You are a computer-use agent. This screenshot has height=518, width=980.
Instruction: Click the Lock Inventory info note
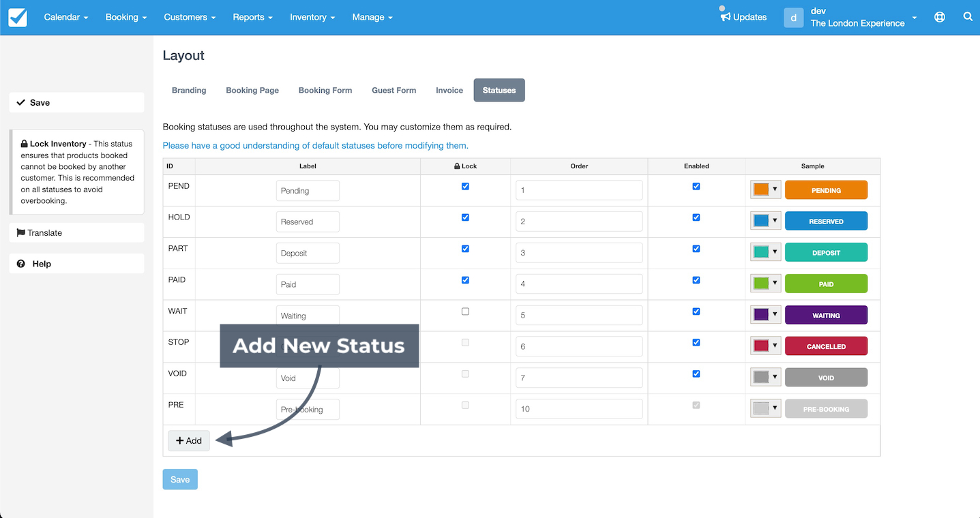(x=77, y=172)
